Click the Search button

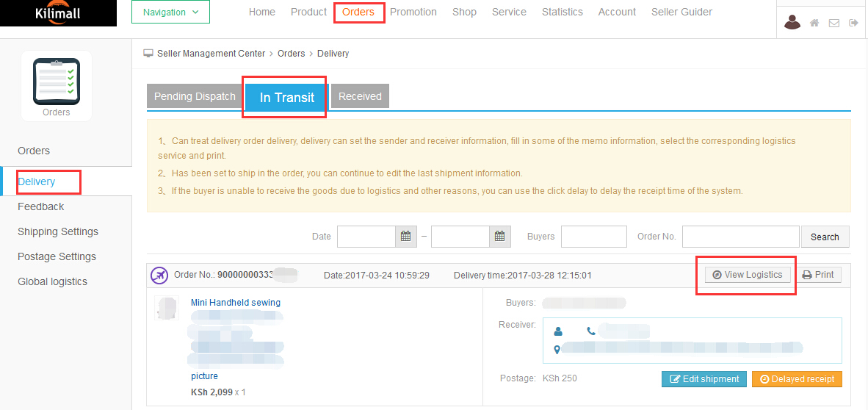pos(825,237)
